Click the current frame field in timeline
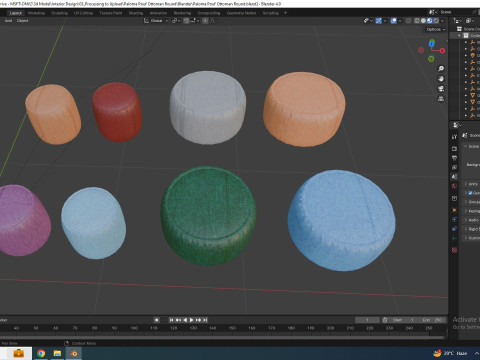 tap(367, 320)
